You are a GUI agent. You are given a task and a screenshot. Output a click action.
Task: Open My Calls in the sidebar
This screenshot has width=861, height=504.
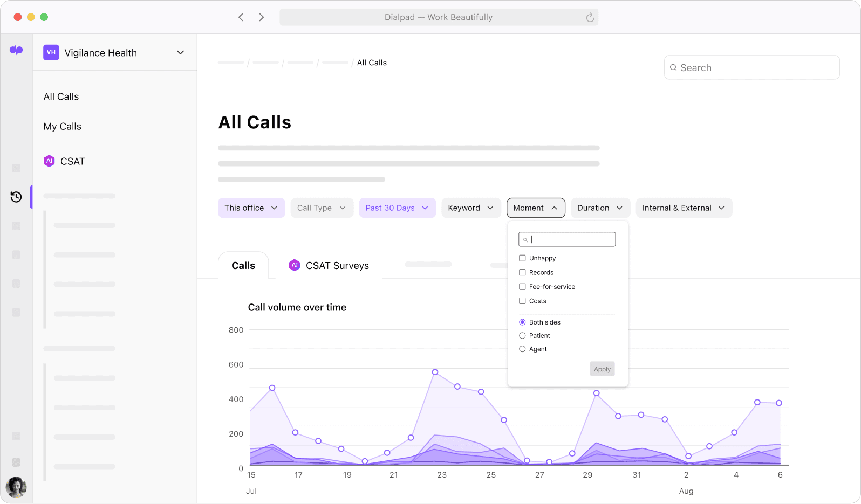click(x=63, y=126)
